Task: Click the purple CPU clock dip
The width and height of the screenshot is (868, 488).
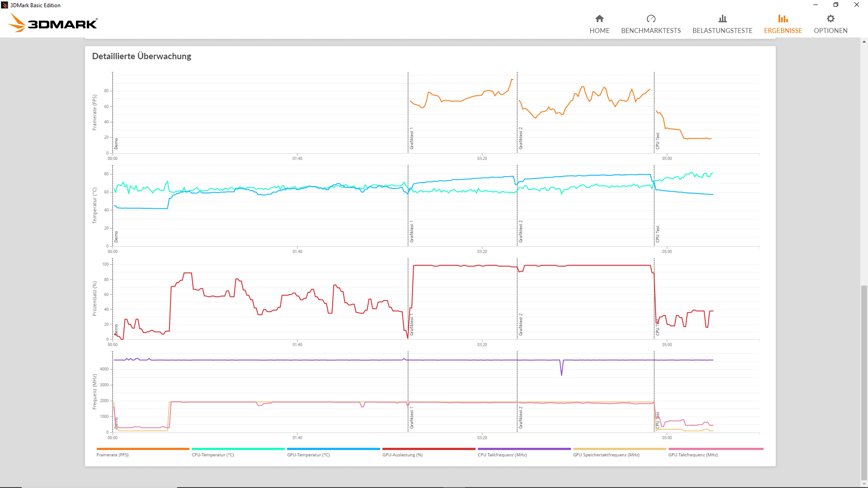Action: tap(561, 368)
